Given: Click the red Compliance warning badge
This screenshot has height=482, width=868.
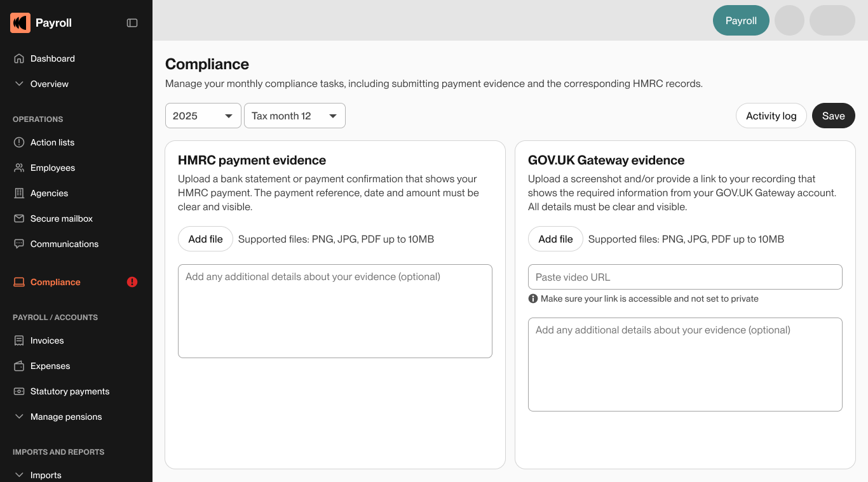Looking at the screenshot, I should [132, 282].
